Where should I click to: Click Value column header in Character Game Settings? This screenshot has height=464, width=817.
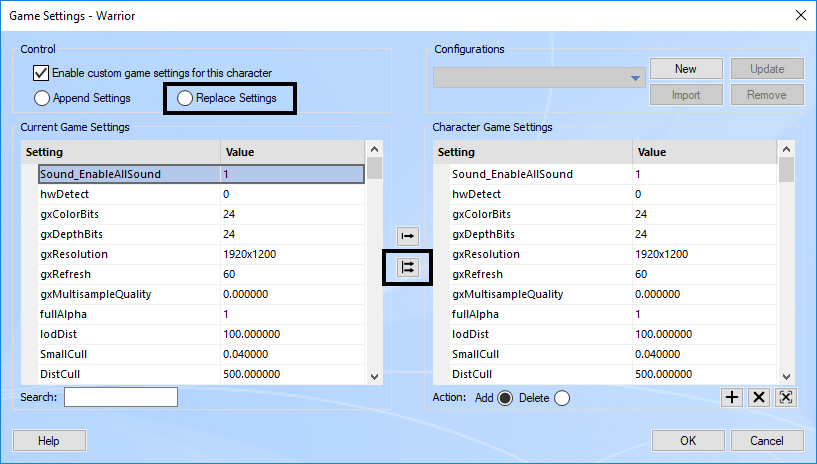coord(704,152)
